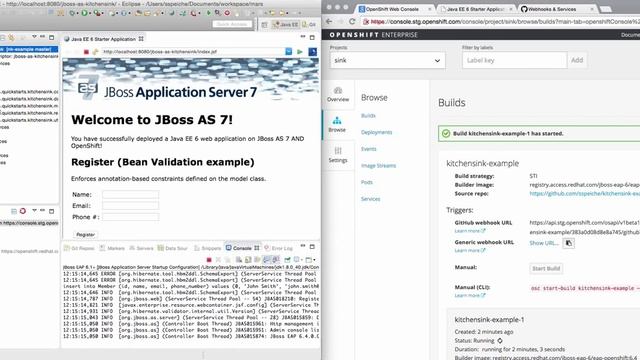
Task: Open project explorer view menu triangle
Action: coord(34,37)
